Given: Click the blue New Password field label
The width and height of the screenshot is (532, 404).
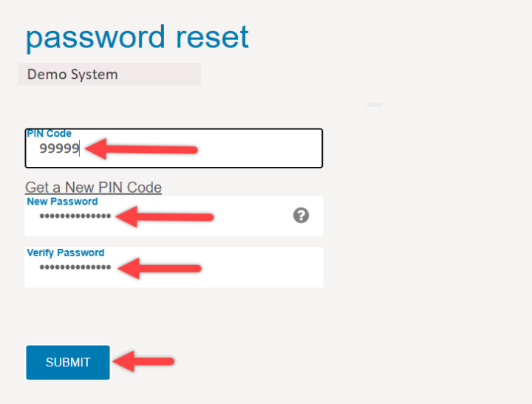Looking at the screenshot, I should 62,202.
